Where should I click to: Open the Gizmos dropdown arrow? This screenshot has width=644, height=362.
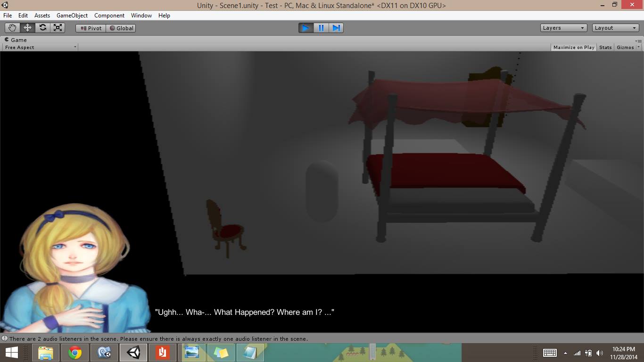pos(639,47)
